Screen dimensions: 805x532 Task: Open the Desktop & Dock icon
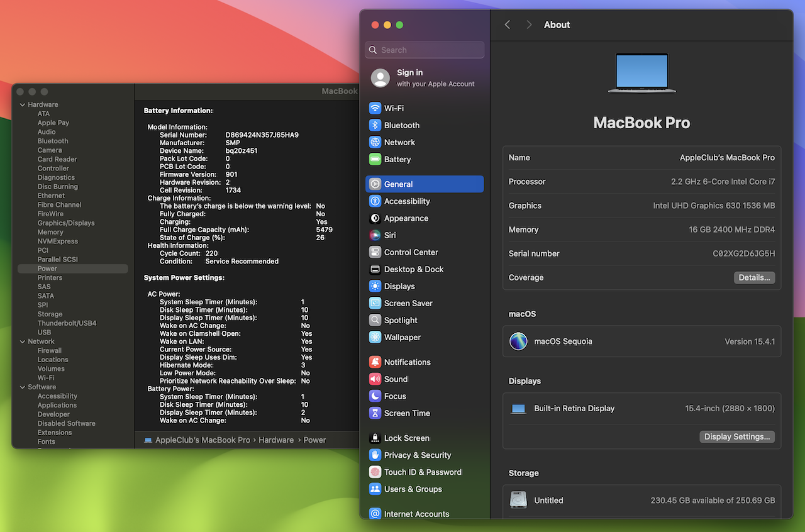point(375,269)
